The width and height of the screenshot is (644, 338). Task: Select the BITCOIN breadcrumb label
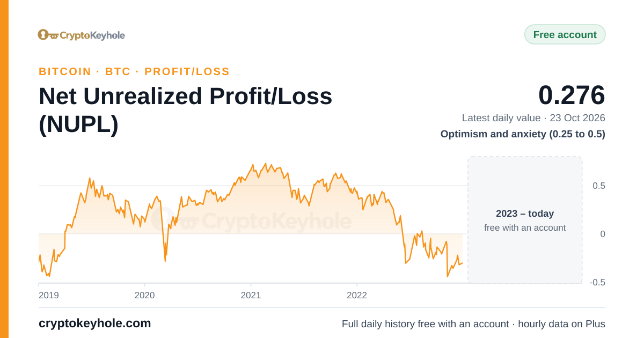pos(65,71)
